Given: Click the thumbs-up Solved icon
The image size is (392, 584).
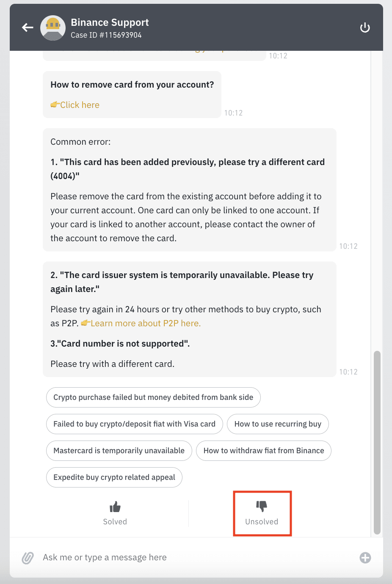Looking at the screenshot, I should (x=115, y=507).
